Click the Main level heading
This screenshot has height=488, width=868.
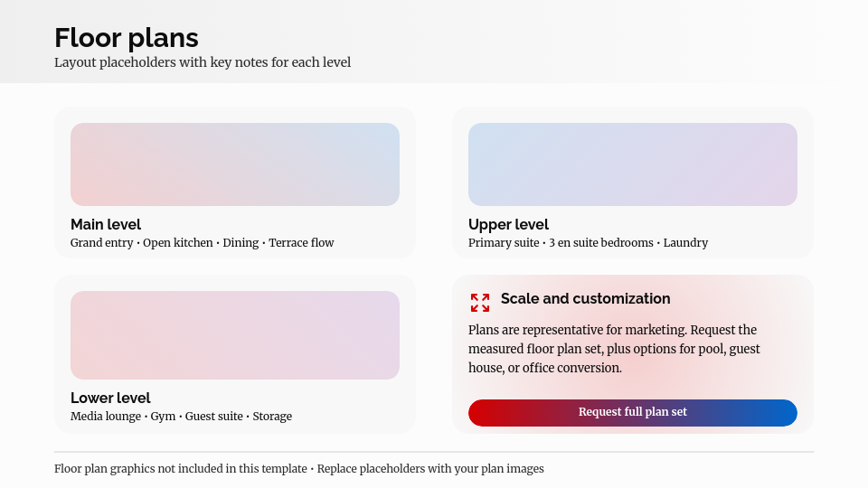coord(106,224)
